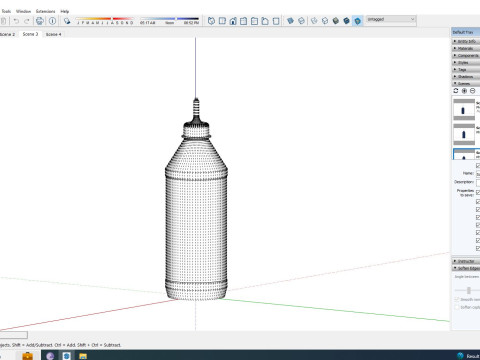
Task: Click the Undo arrow in toolbar
Action: (16, 21)
